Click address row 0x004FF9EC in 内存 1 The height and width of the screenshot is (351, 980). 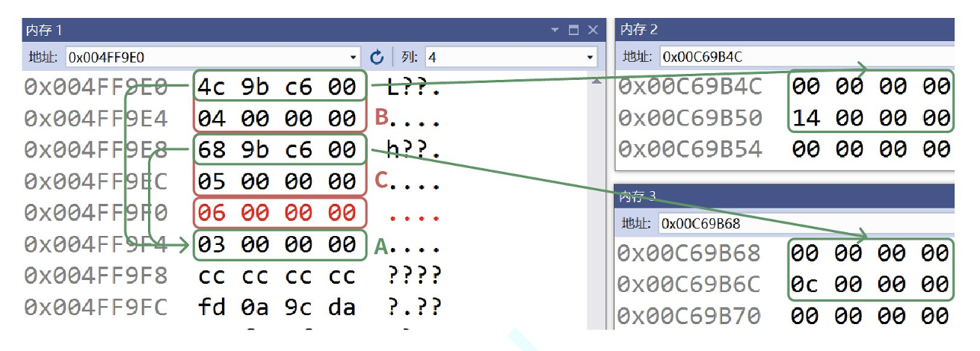(95, 181)
